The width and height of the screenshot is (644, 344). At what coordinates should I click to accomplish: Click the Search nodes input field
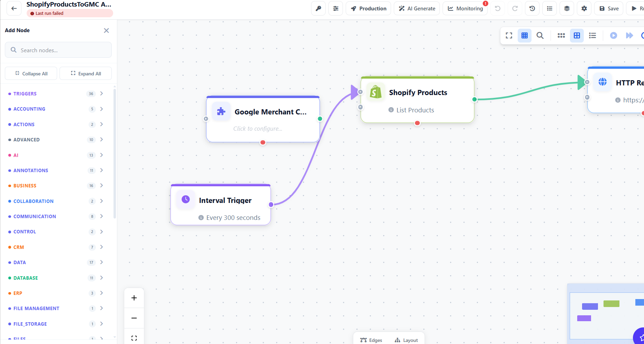pyautogui.click(x=58, y=50)
